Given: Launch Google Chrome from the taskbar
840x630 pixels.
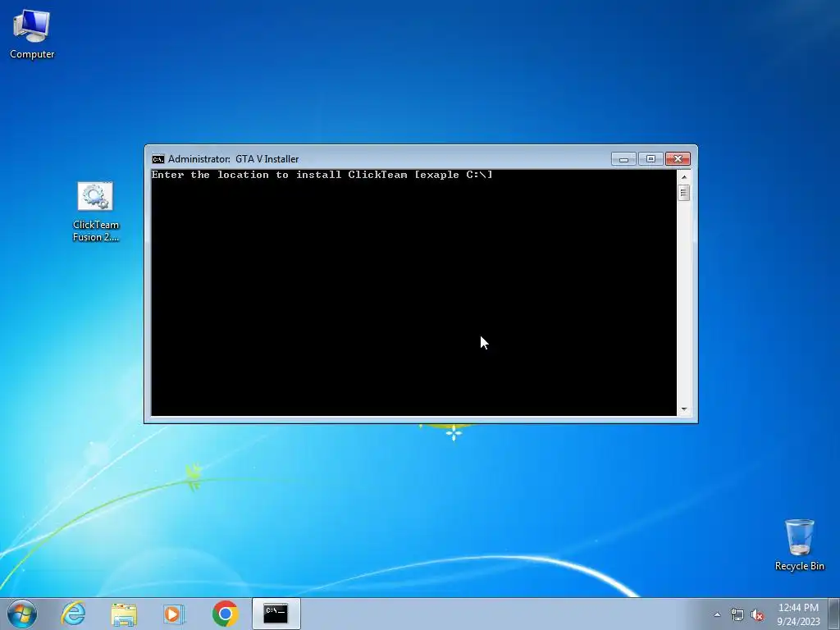Looking at the screenshot, I should click(225, 614).
